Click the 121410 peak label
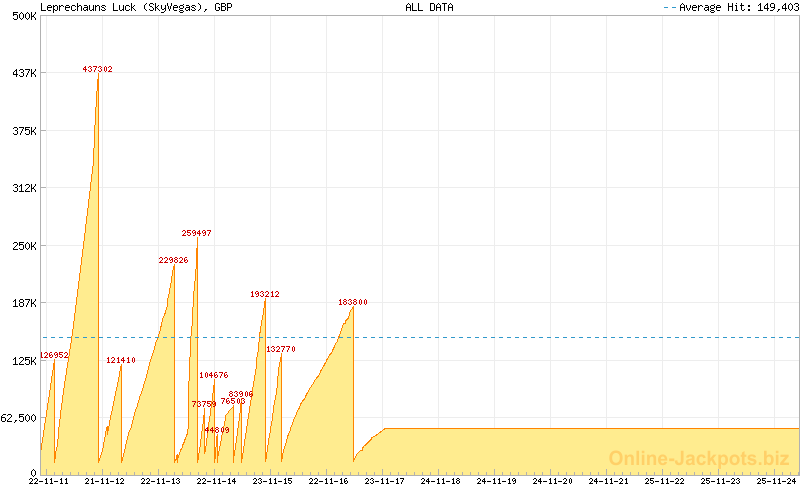This screenshot has height=490, width=800. pyautogui.click(x=121, y=360)
